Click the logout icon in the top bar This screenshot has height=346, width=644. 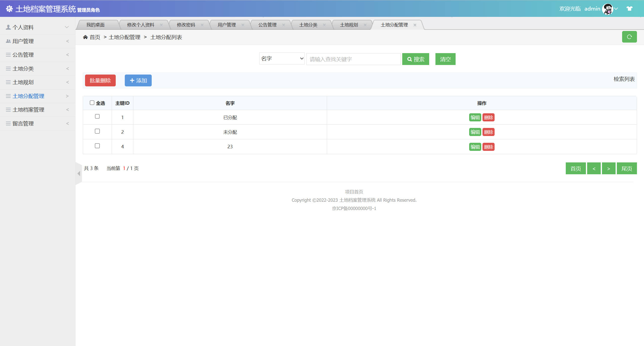[629, 8]
